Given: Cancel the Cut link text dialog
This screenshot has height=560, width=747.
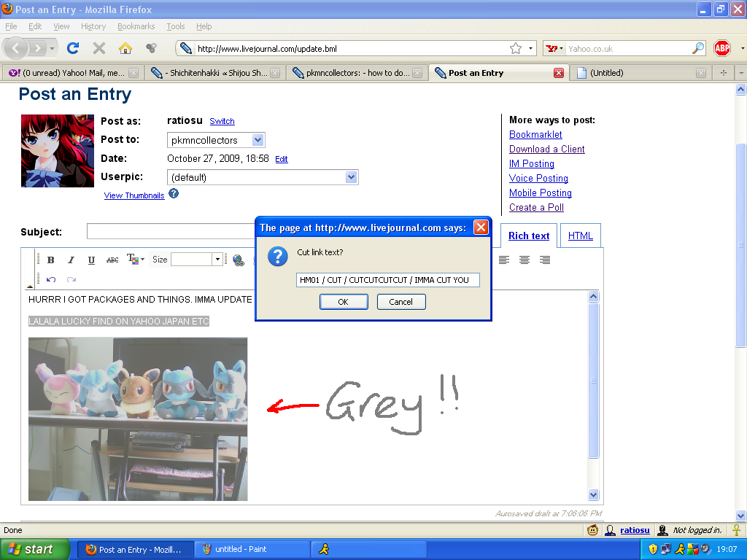Looking at the screenshot, I should click(x=400, y=302).
